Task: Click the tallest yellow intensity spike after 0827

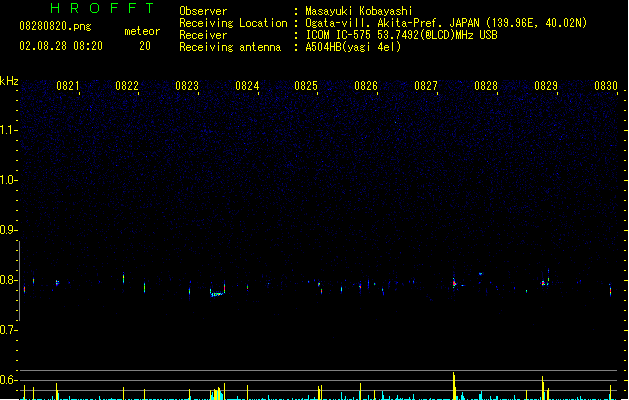Action: click(454, 386)
